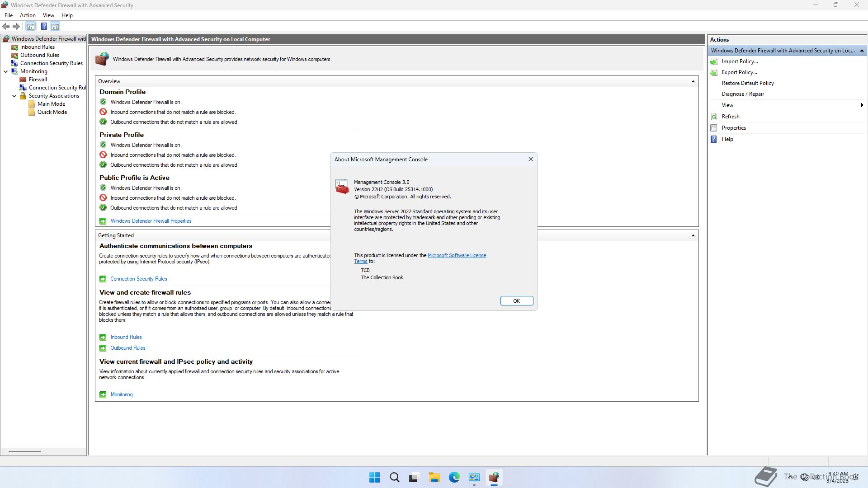Click the Refresh action icon

(714, 117)
